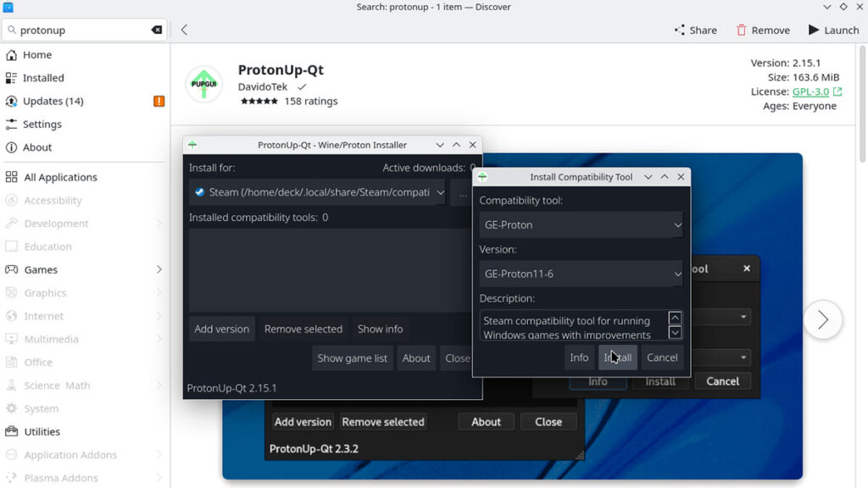Click the All Applications grid icon
Image resolution: width=868 pixels, height=488 pixels.
point(11,177)
